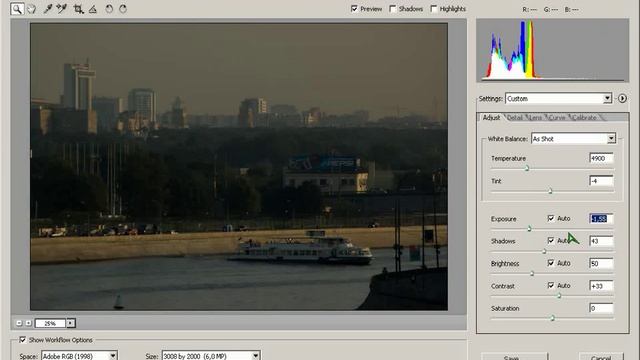This screenshot has width=640, height=360.
Task: Click the zoom out minus button
Action: tap(19, 323)
